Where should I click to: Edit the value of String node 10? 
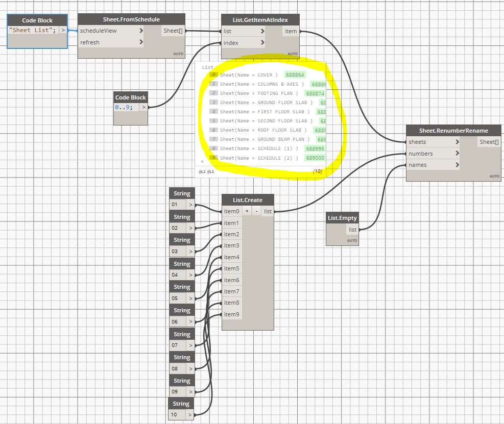pyautogui.click(x=177, y=414)
